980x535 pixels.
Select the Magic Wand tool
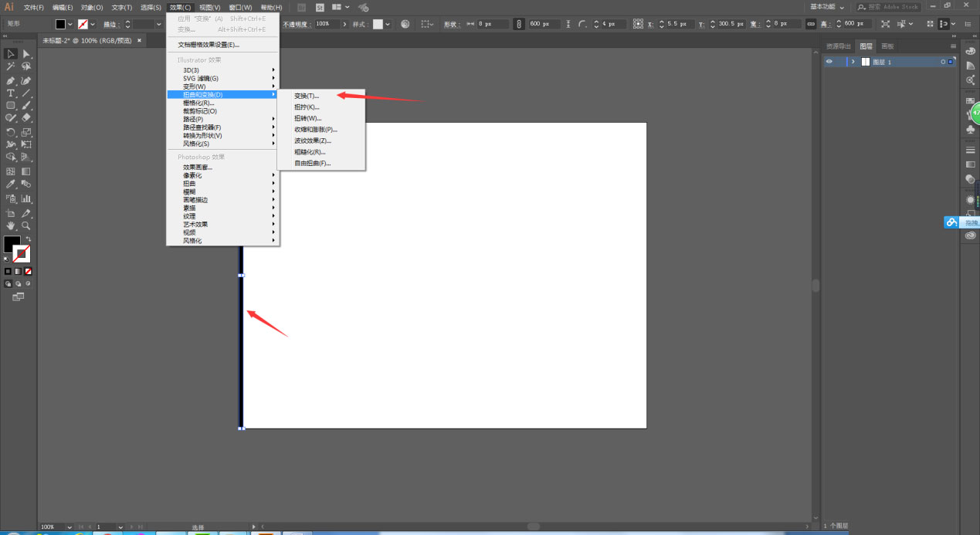(11, 67)
